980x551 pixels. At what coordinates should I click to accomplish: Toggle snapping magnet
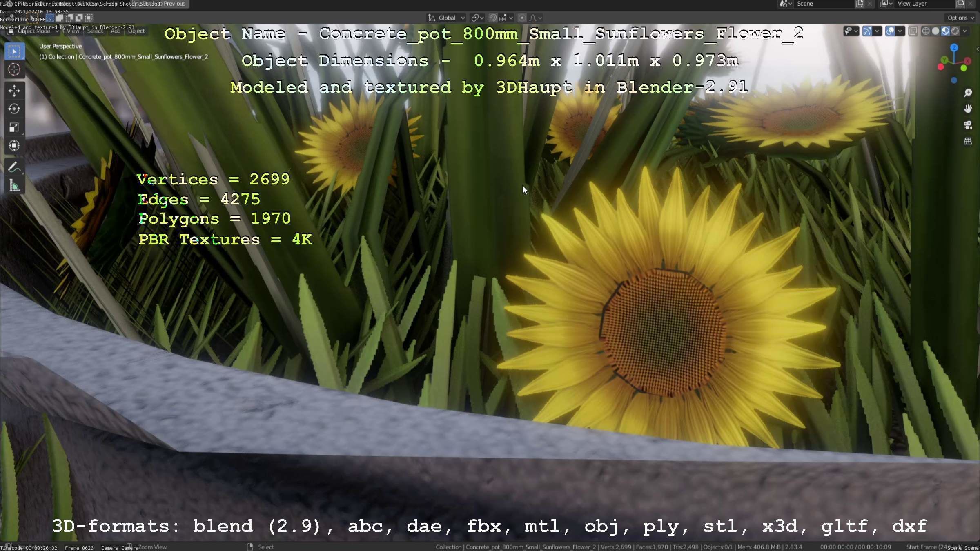point(493,18)
